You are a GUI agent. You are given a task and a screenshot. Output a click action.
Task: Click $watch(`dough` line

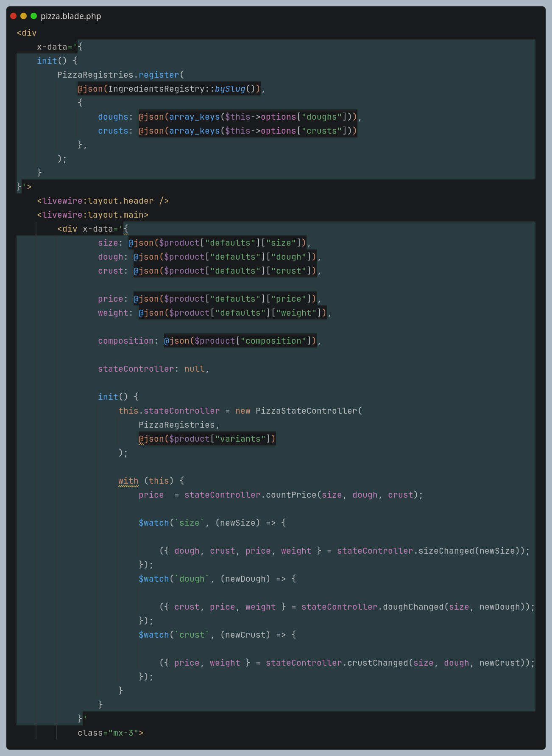click(x=217, y=579)
